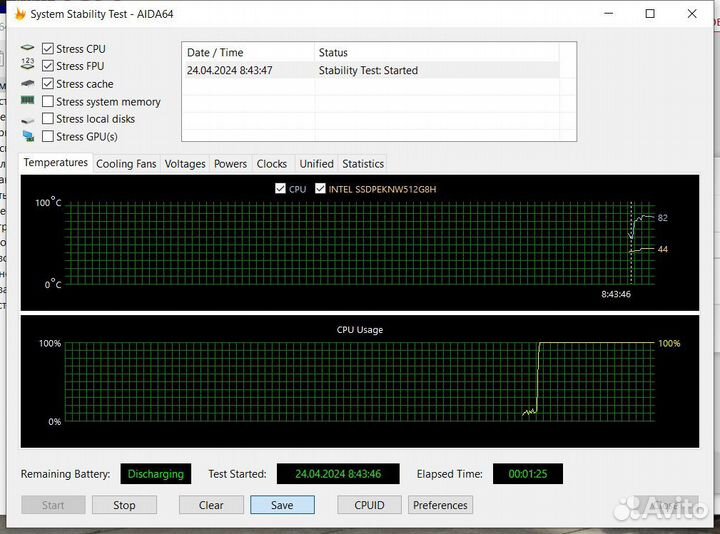
Task: Enable the Stress system memory checkbox
Action: click(48, 101)
